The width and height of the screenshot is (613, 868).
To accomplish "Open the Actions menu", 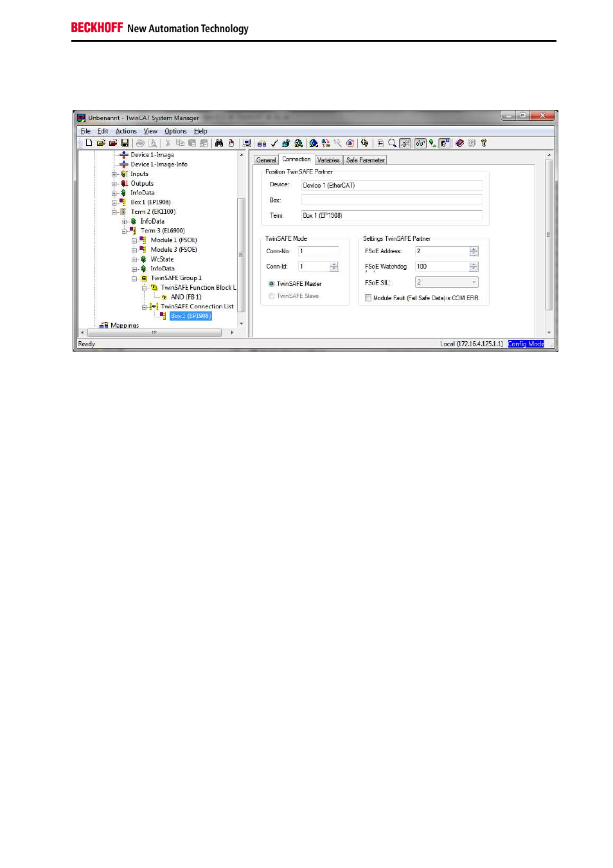I will [x=126, y=131].
